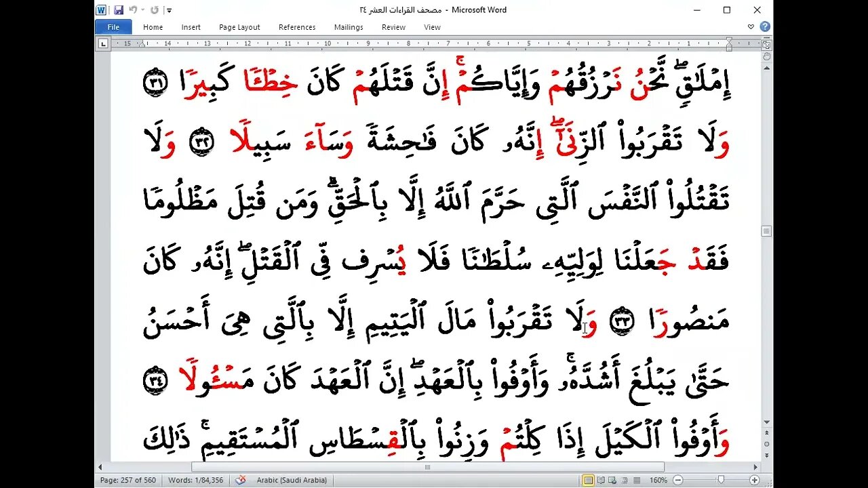Undo the last action

coord(132,10)
